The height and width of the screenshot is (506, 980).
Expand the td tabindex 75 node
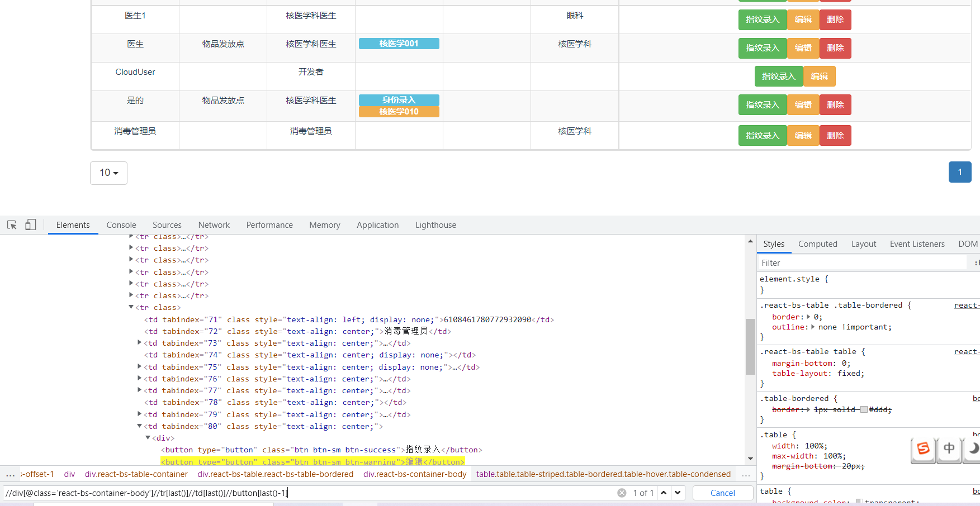[140, 367]
